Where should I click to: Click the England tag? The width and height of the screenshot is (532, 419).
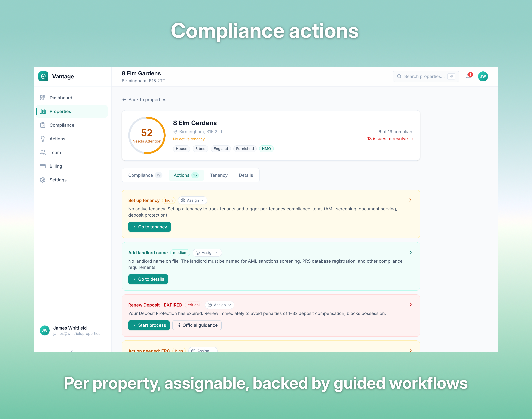click(x=221, y=149)
